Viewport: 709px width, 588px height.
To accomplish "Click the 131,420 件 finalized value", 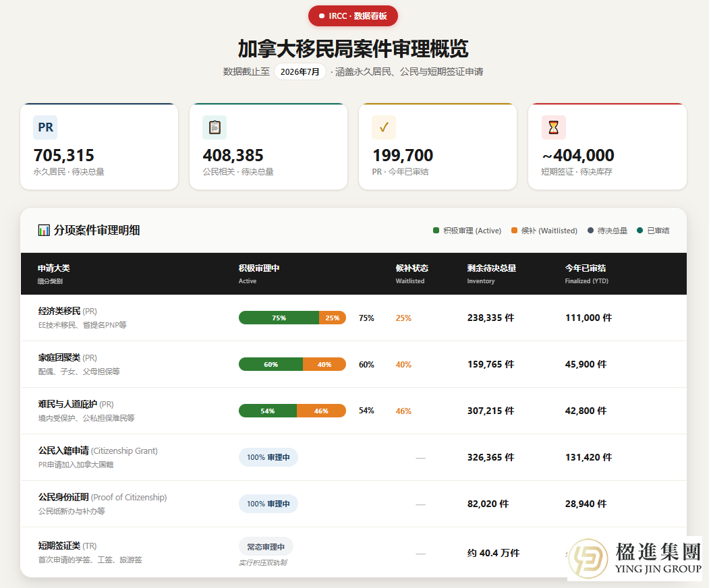I will point(588,457).
